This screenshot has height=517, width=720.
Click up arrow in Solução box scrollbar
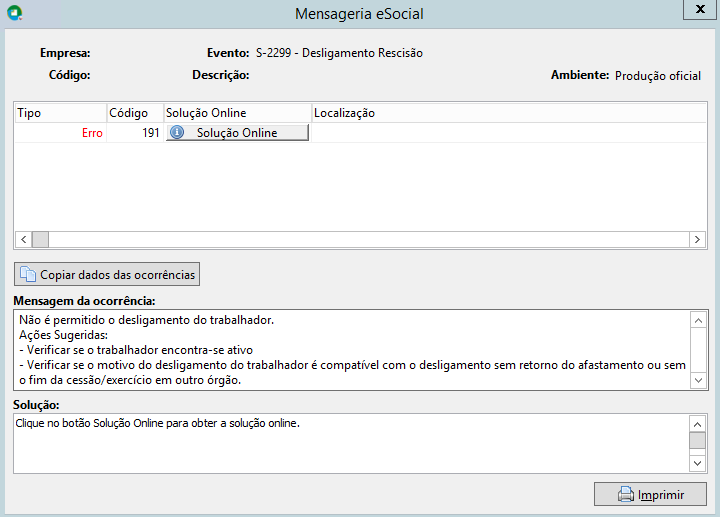click(698, 424)
